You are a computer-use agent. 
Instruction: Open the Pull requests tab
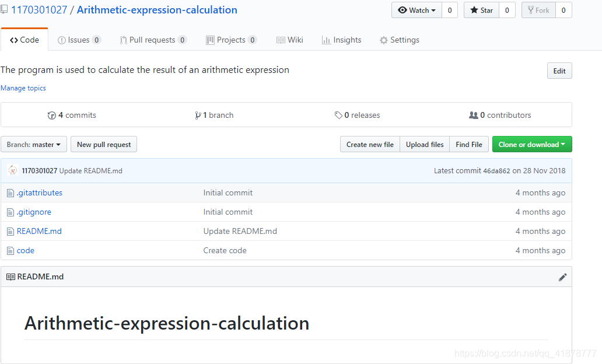click(153, 40)
